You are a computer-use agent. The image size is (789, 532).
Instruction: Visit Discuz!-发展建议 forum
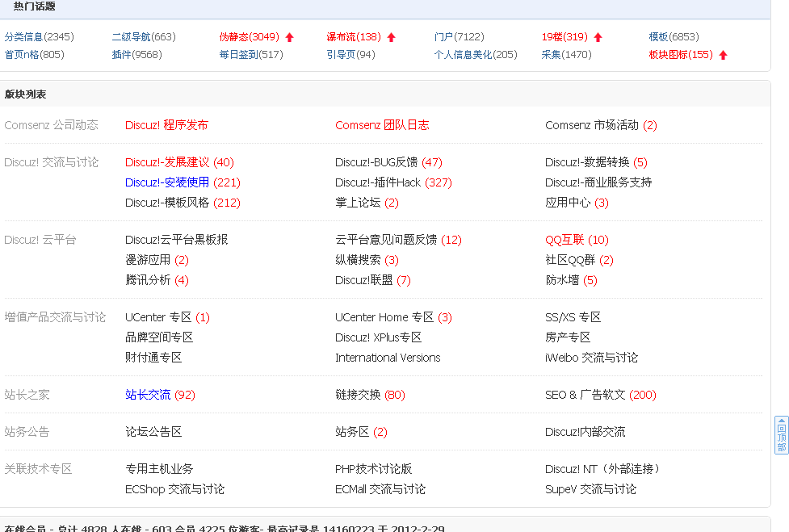[167, 162]
